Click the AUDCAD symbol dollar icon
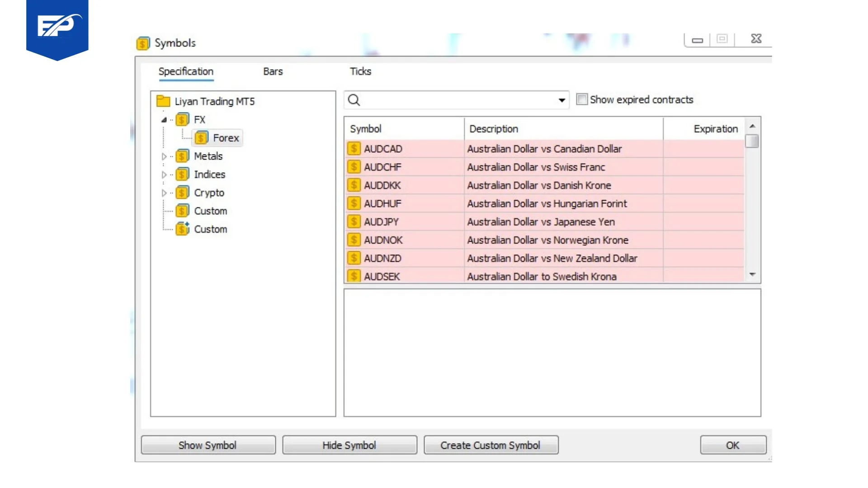The image size is (868, 488). (354, 149)
